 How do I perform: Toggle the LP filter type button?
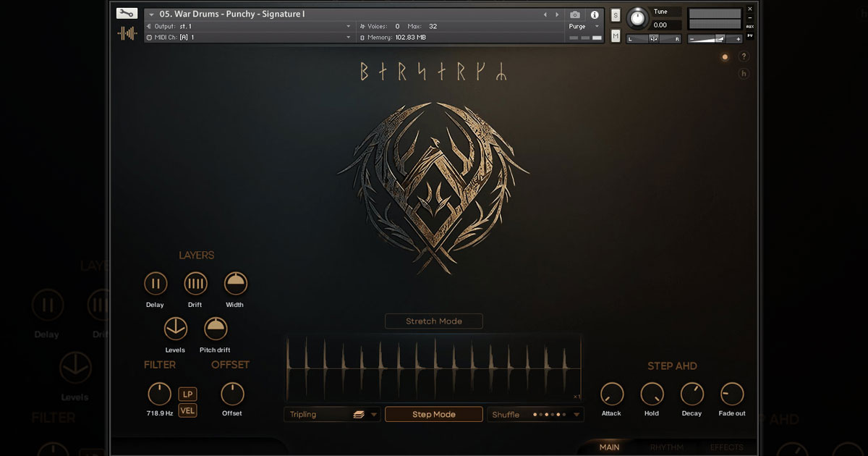click(188, 394)
